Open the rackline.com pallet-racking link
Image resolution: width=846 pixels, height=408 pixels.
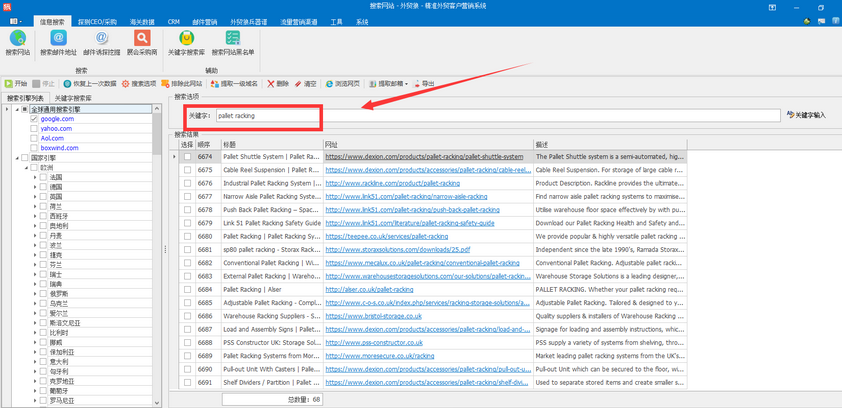click(x=393, y=183)
